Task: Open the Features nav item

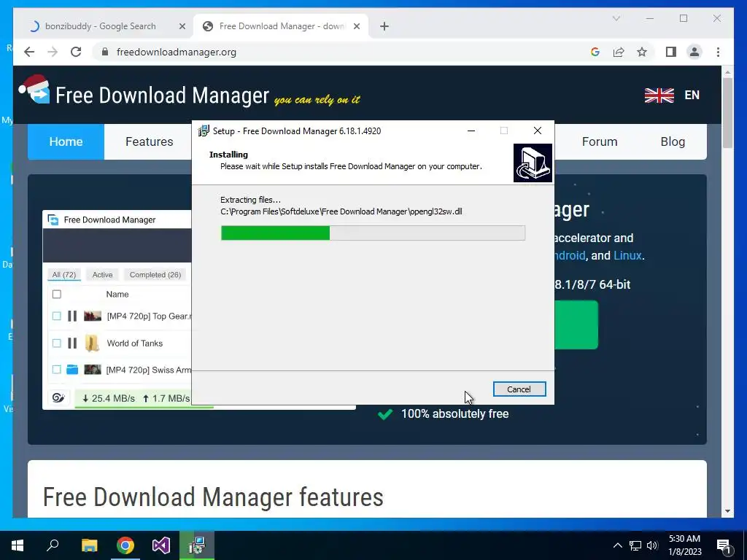Action: coord(149,142)
